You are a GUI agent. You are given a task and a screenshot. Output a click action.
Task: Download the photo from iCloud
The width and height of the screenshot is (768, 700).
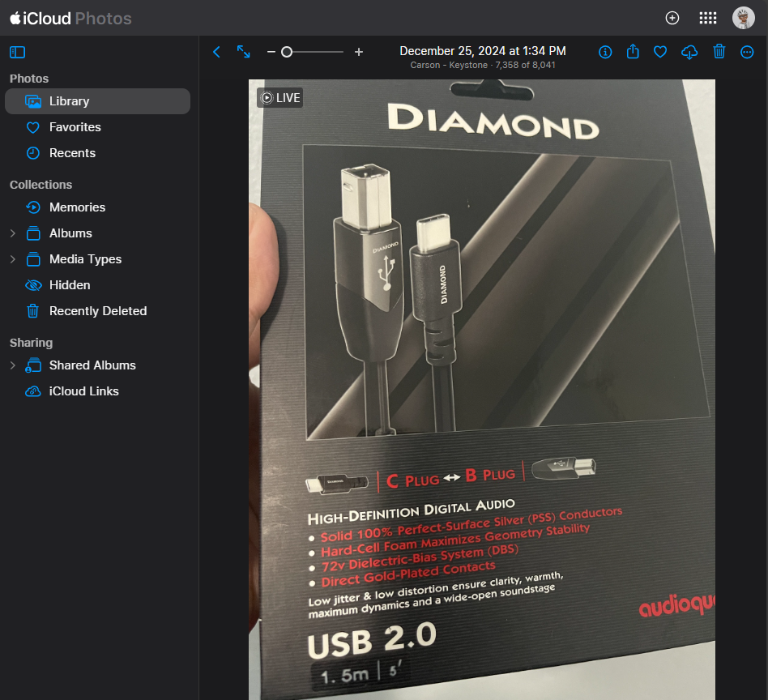(689, 52)
